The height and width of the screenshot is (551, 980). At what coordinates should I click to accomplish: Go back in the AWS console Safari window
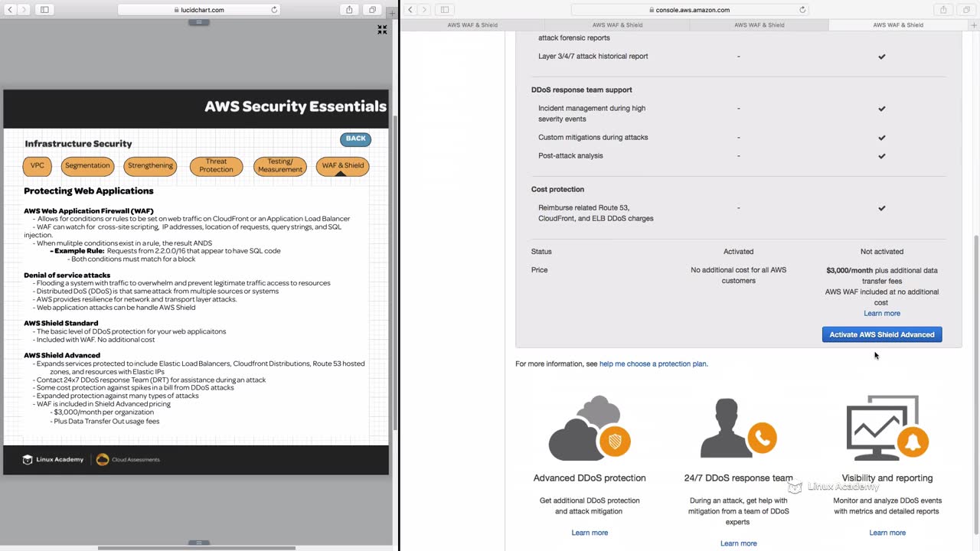coord(411,10)
